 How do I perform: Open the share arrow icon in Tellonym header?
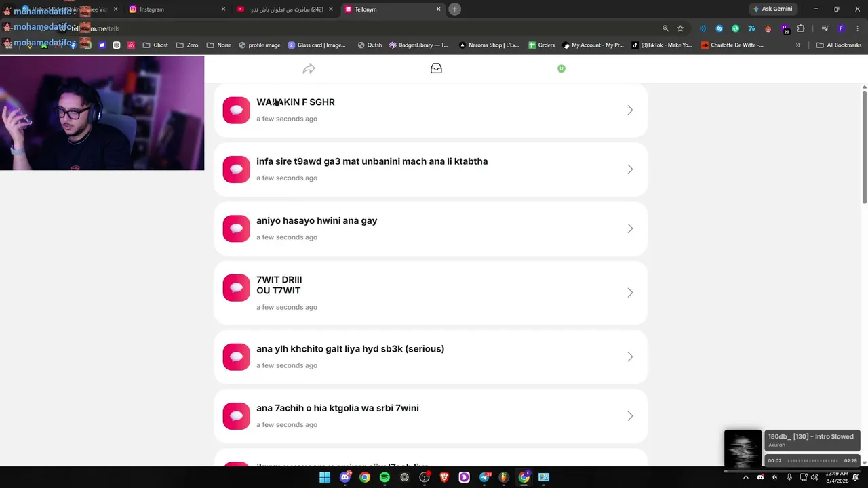(x=309, y=68)
